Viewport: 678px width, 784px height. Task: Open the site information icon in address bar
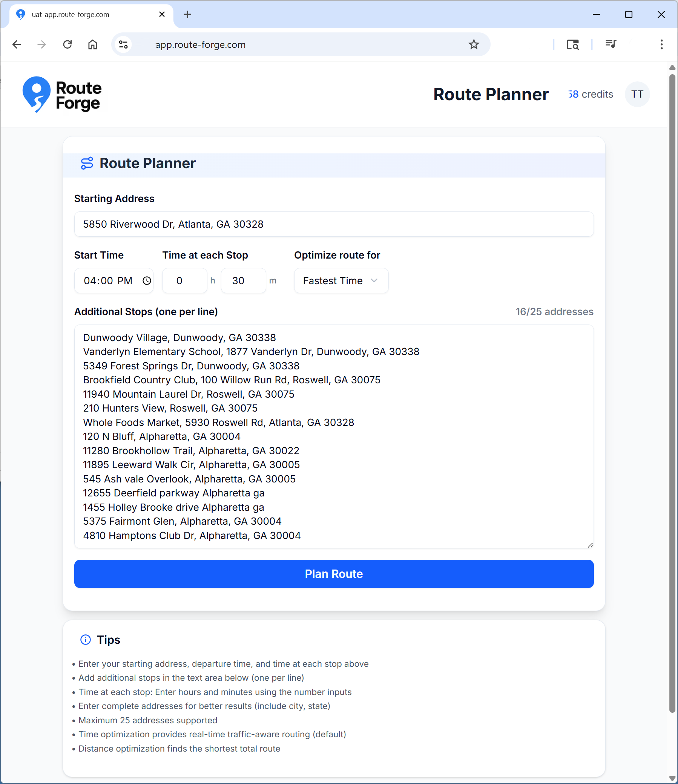tap(123, 44)
